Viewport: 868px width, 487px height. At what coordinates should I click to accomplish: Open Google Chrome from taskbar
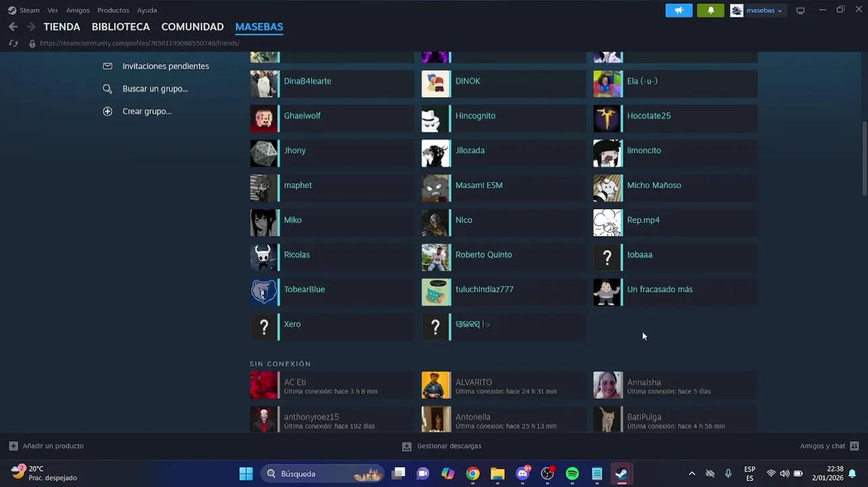tap(473, 473)
